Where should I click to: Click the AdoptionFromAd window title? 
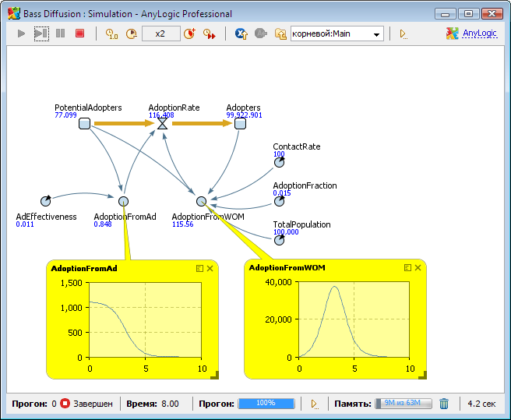(84, 268)
